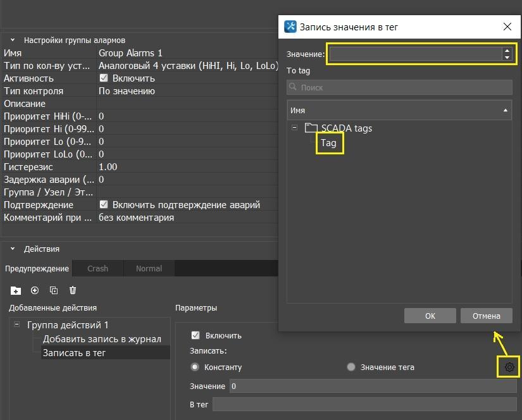Viewport: 522px width, 420px height.
Task: Click OK in the tag dialog
Action: pyautogui.click(x=430, y=316)
